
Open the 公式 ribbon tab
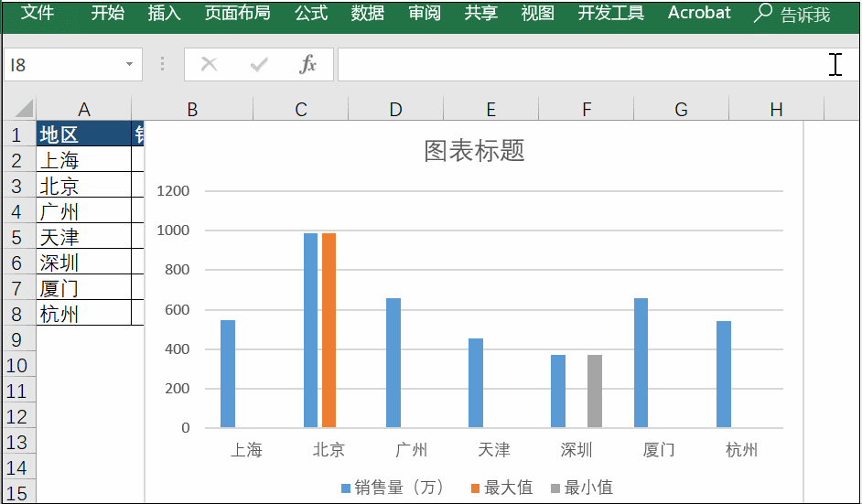(x=311, y=13)
